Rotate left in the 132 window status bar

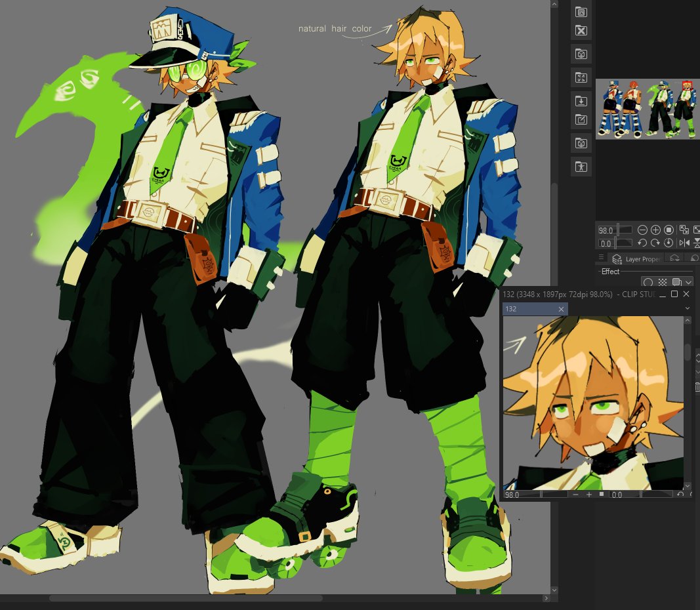coord(680,495)
